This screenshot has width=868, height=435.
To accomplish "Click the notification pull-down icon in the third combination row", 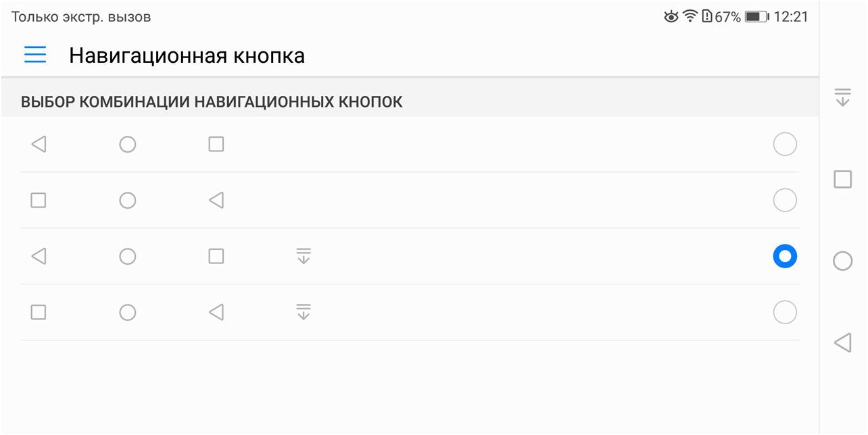I will point(305,256).
